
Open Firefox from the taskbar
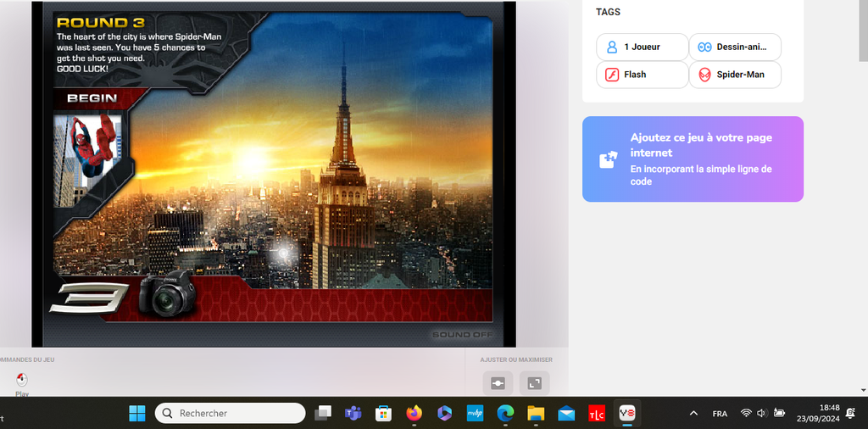[414, 413]
